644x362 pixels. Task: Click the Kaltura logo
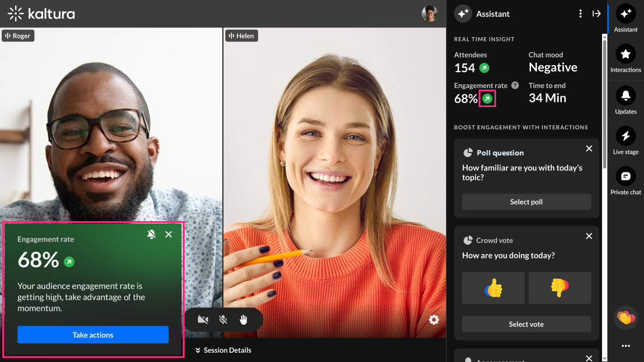pos(41,14)
